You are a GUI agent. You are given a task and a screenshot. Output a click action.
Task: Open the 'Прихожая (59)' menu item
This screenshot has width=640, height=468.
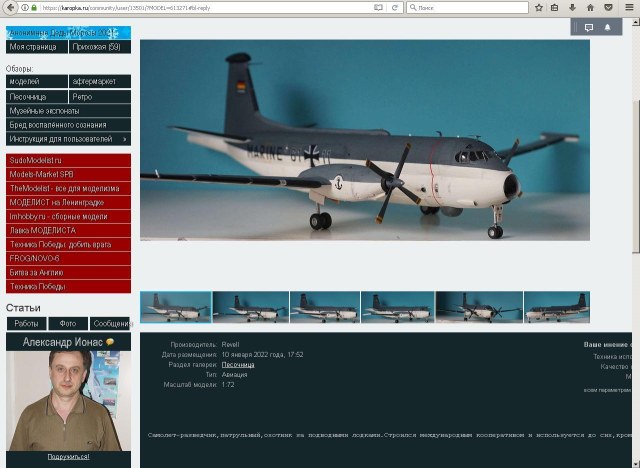(x=100, y=47)
